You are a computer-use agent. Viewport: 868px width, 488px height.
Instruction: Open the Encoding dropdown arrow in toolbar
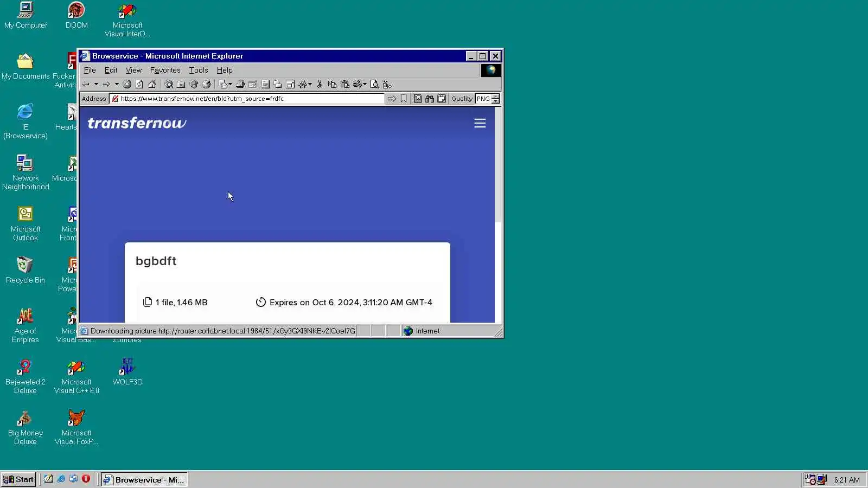(365, 84)
